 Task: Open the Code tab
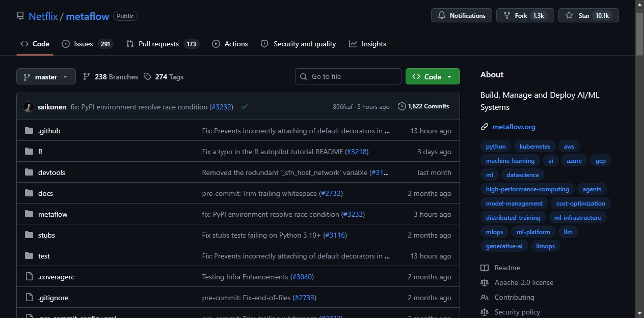tap(35, 44)
